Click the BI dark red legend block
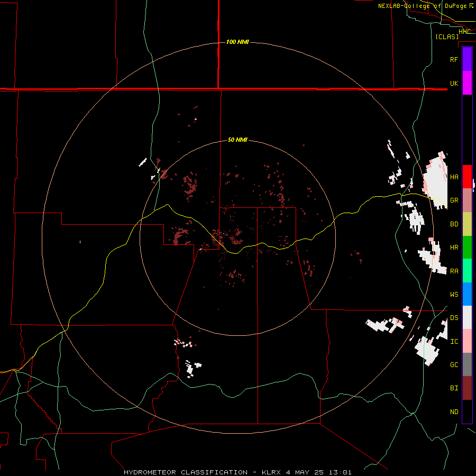The height and width of the screenshot is (476, 476). point(467,388)
